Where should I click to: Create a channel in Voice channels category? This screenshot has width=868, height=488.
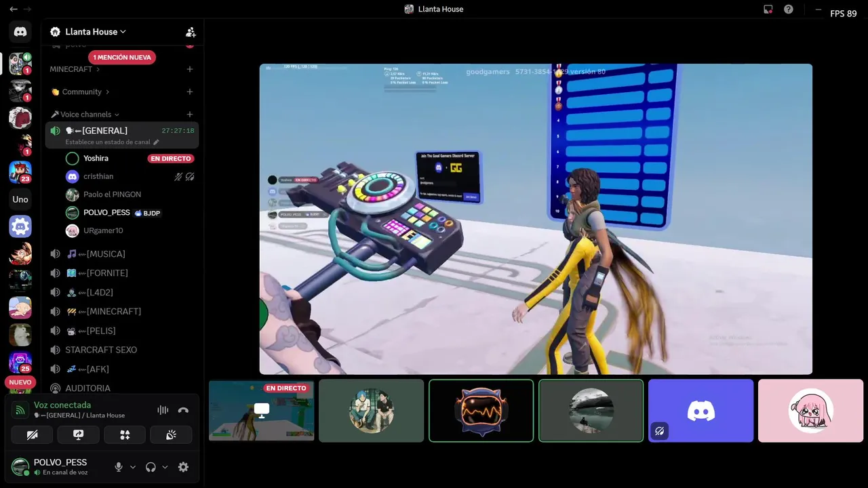(190, 115)
